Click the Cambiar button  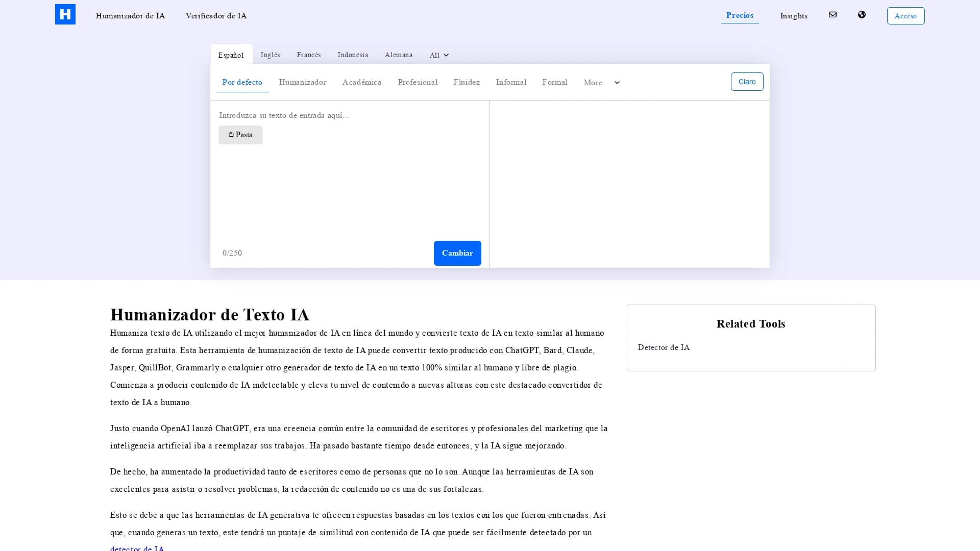pos(457,253)
